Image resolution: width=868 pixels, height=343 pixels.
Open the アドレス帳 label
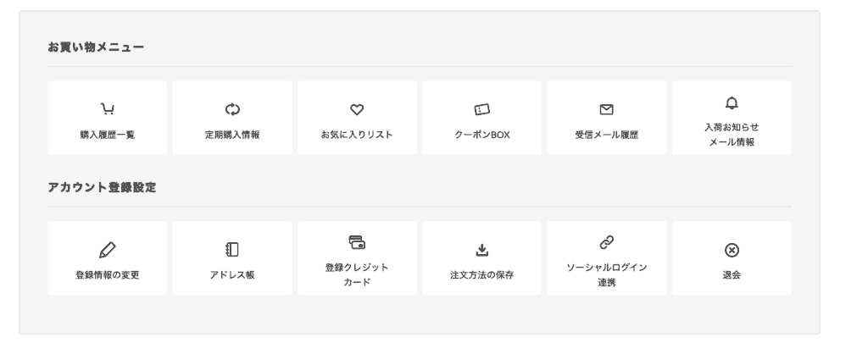232,275
